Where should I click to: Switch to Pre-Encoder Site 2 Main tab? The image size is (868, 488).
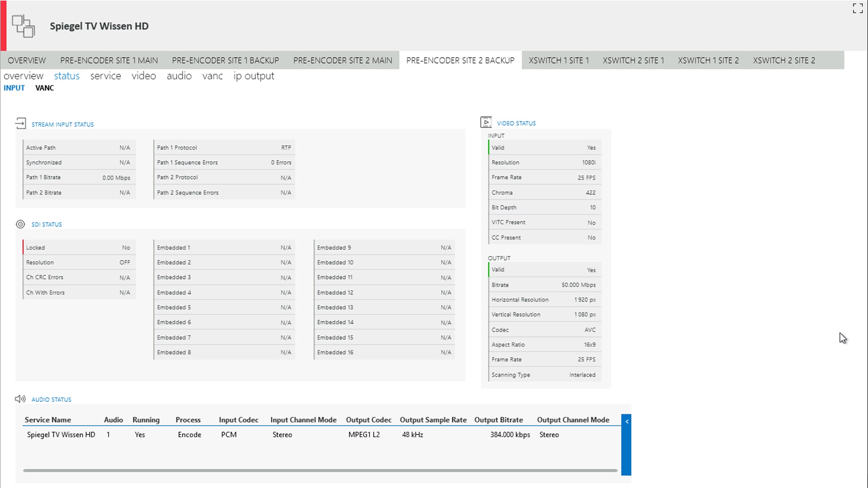tap(342, 60)
